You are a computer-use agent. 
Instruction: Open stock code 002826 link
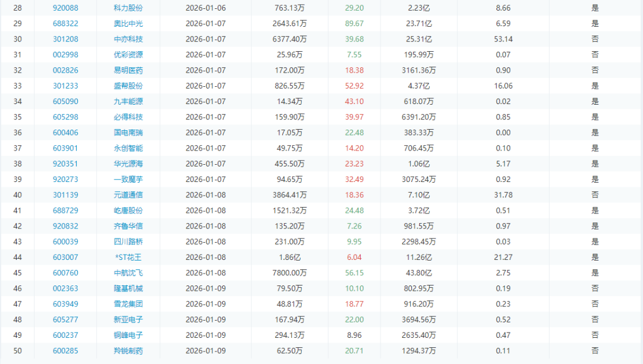click(x=65, y=70)
